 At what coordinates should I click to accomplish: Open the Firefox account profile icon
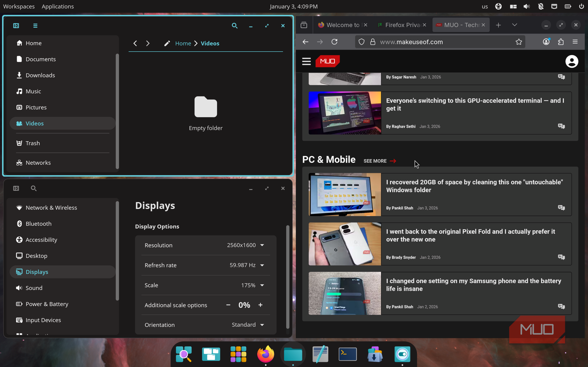546,42
